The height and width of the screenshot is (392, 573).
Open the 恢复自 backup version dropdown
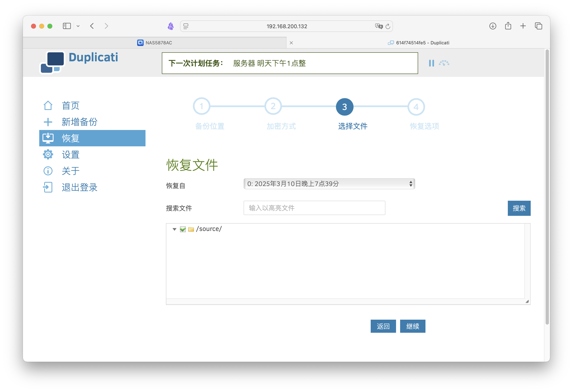[329, 184]
